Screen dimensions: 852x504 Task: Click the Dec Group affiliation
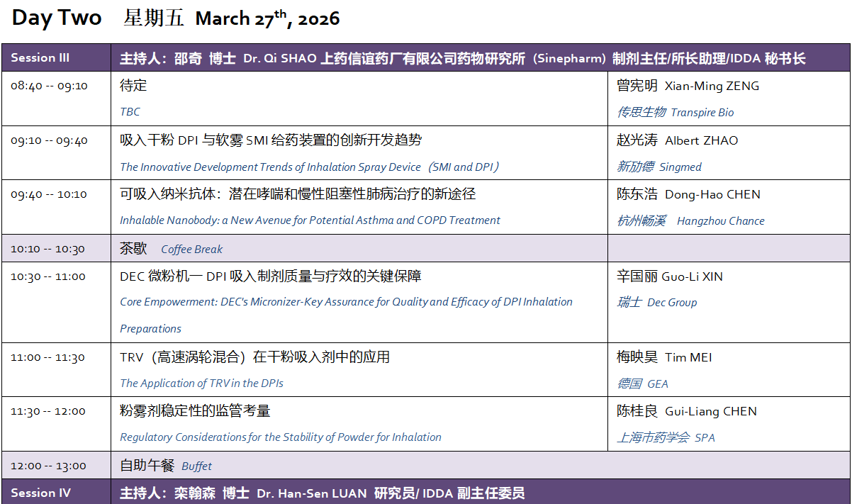[x=671, y=302]
